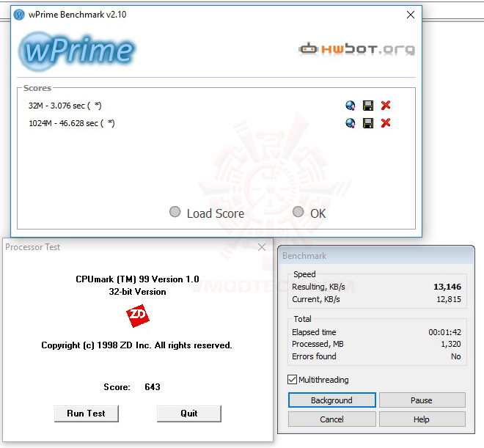Click the Resulting KB/s value 13,146
This screenshot has height=448, width=484.
(447, 287)
